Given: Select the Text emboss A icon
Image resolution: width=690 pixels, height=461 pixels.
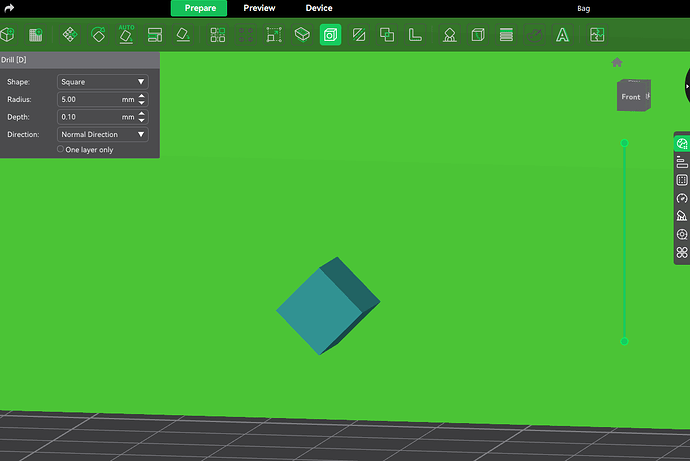Looking at the screenshot, I should (562, 35).
